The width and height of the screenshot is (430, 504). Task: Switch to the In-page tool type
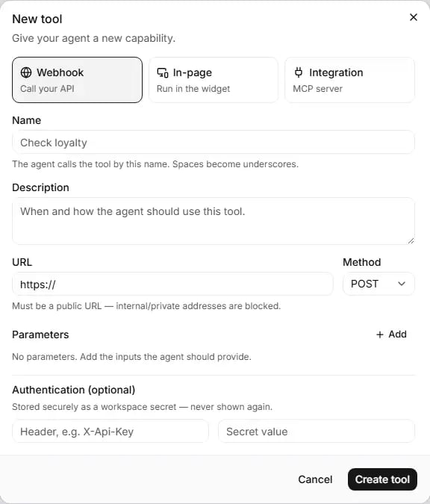(x=214, y=80)
